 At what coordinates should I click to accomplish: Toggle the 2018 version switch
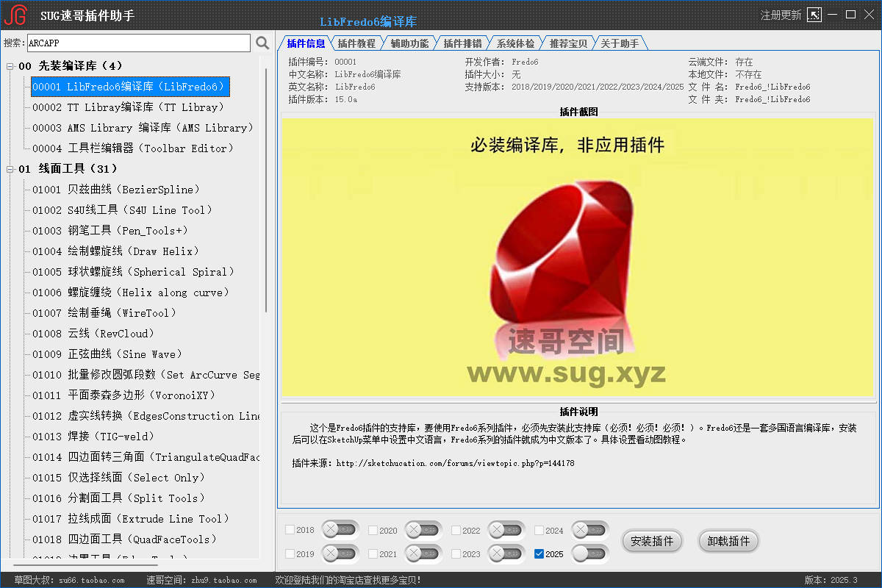tap(340, 530)
